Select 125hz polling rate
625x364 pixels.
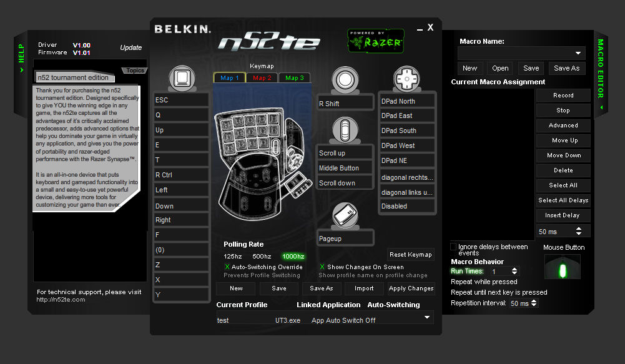tap(233, 257)
